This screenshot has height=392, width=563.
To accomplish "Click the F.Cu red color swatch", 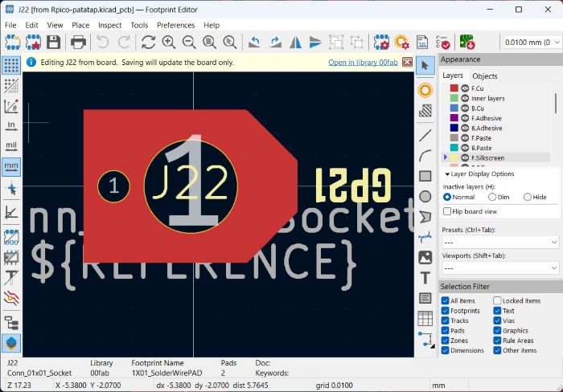I will click(454, 88).
